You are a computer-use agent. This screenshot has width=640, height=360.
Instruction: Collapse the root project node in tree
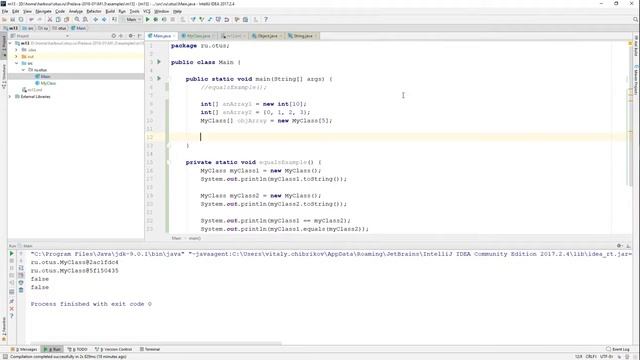(10, 43)
